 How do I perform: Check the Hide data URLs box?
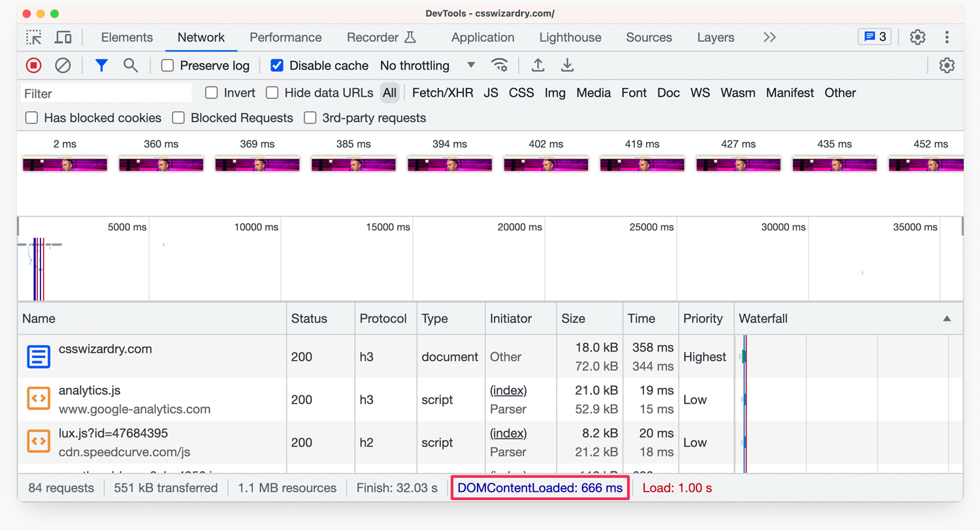(272, 93)
